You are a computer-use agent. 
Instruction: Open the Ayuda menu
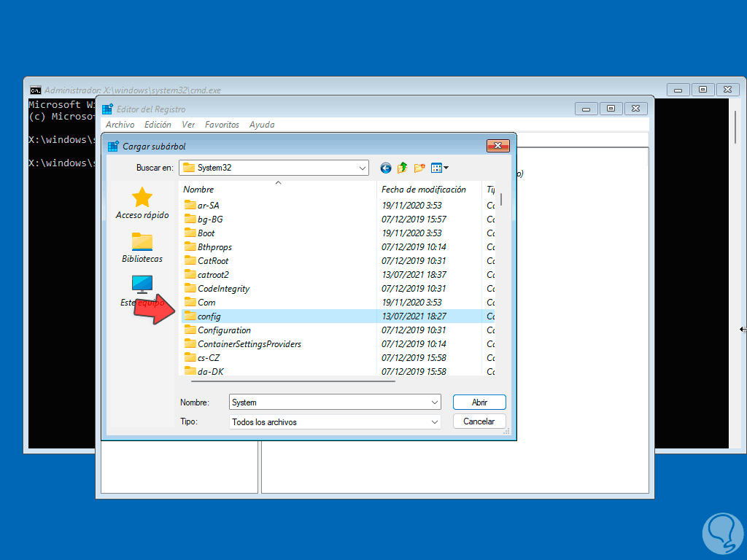tap(262, 124)
